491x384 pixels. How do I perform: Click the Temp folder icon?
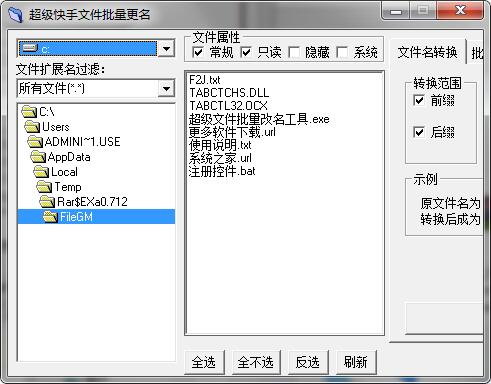point(44,187)
